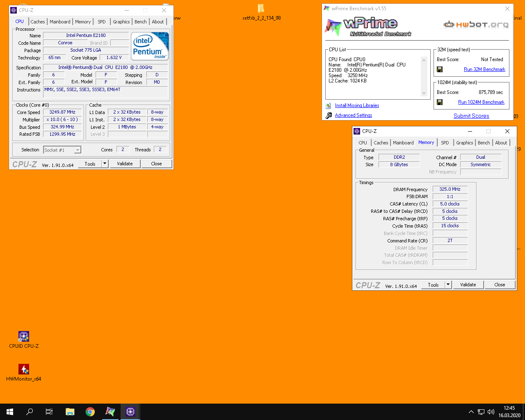Open Bench tab in CPU window
Image resolution: width=525 pixels, height=420 pixels.
pyautogui.click(x=141, y=22)
